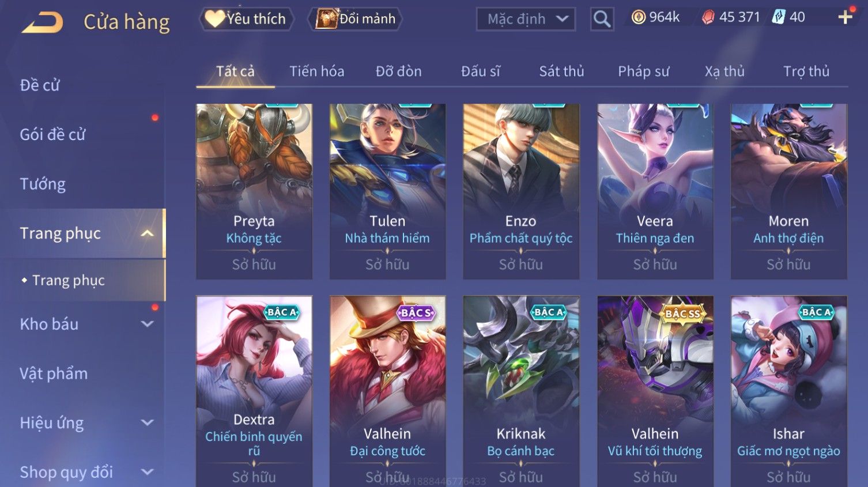Go to Gói đề cử menu

coord(52,134)
